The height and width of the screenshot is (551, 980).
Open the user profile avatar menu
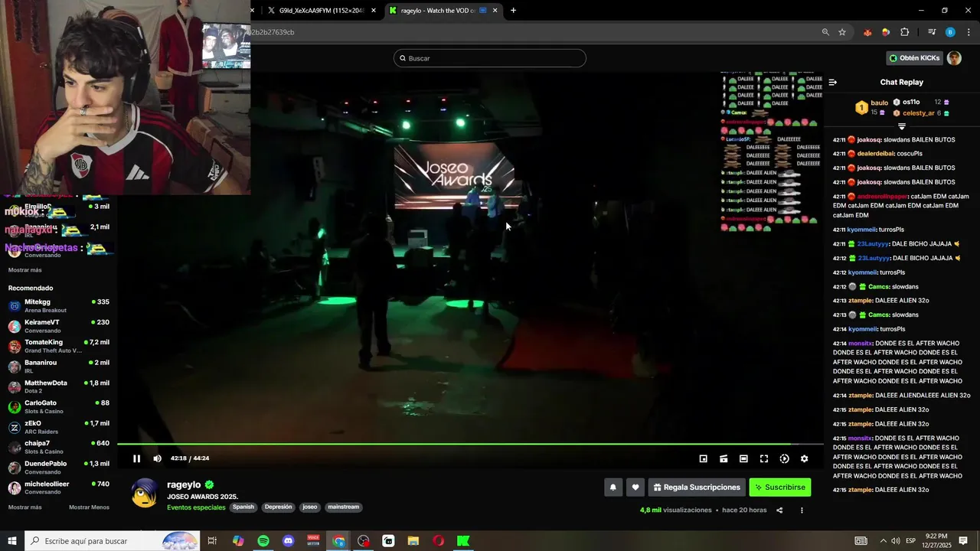[x=954, y=58]
